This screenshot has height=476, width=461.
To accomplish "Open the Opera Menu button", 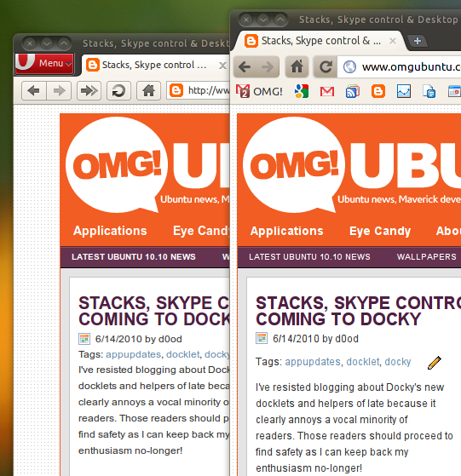I will (44, 64).
